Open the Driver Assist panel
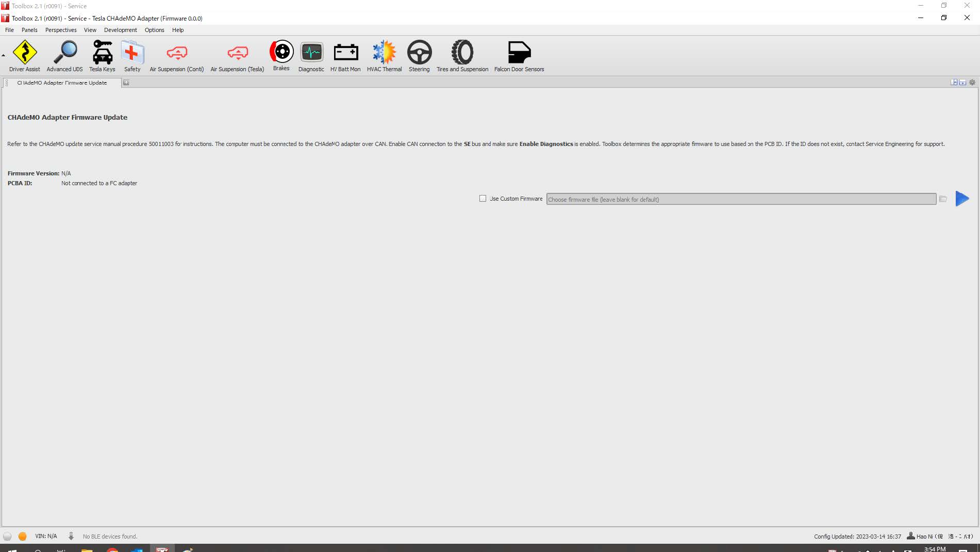This screenshot has height=552, width=980. point(24,56)
